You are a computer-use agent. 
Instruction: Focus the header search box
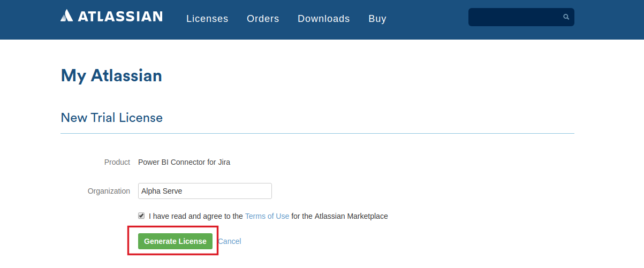click(521, 17)
